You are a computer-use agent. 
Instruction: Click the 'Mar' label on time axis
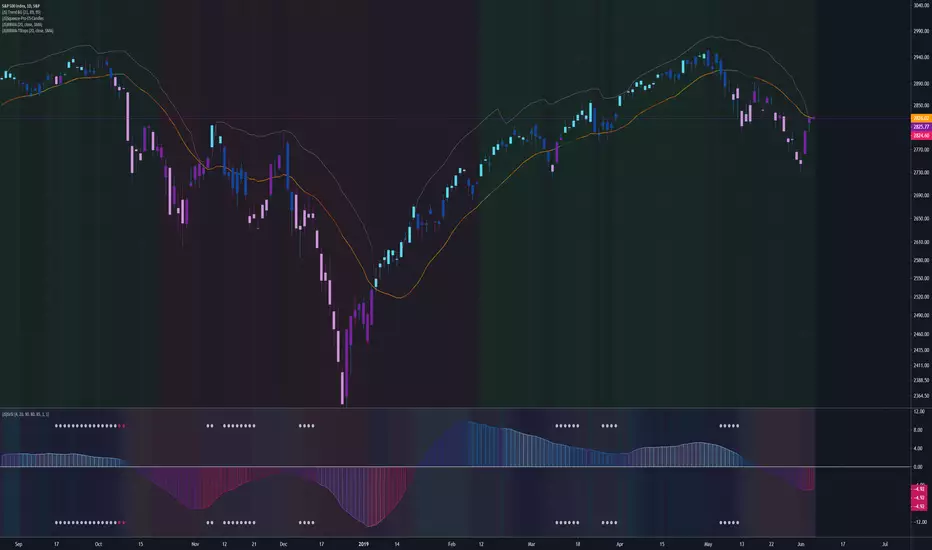(x=531, y=544)
